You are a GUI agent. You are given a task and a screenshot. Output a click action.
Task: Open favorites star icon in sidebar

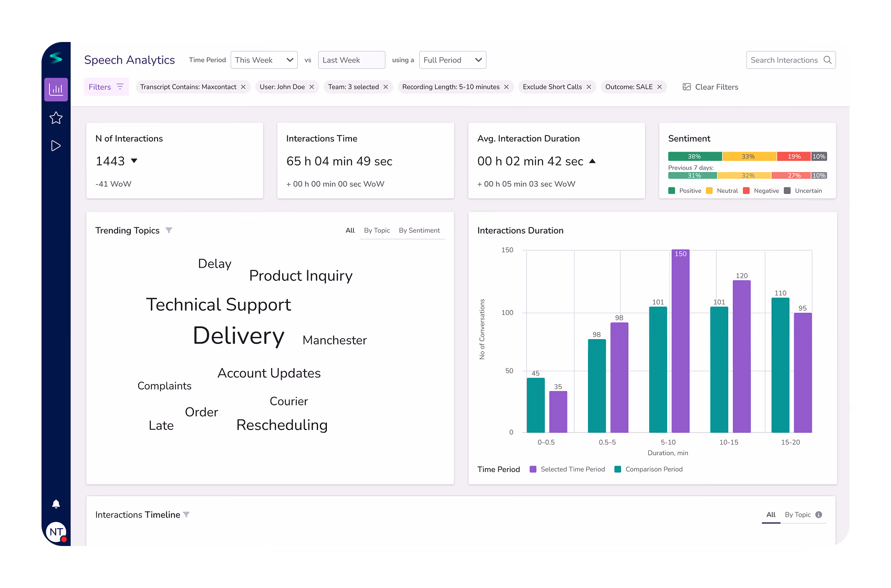click(56, 118)
